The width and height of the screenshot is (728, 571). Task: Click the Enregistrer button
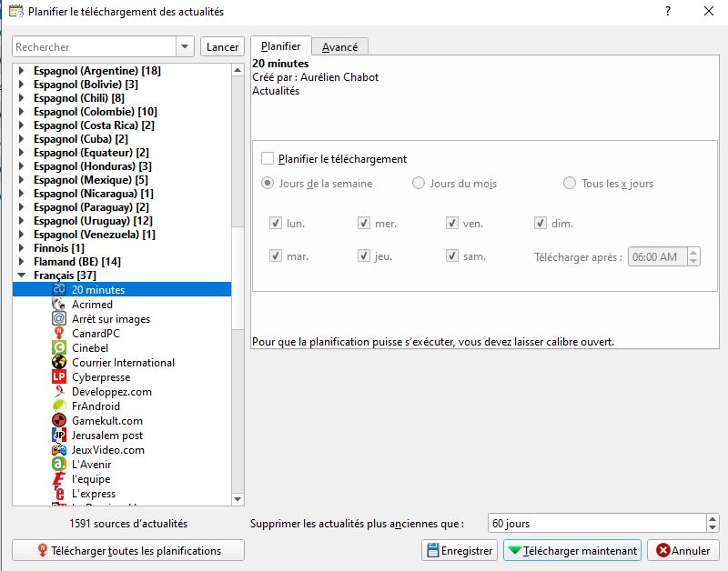point(460,551)
